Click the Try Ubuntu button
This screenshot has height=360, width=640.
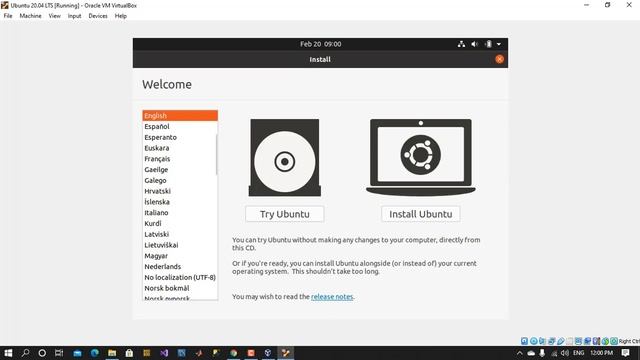coord(284,214)
